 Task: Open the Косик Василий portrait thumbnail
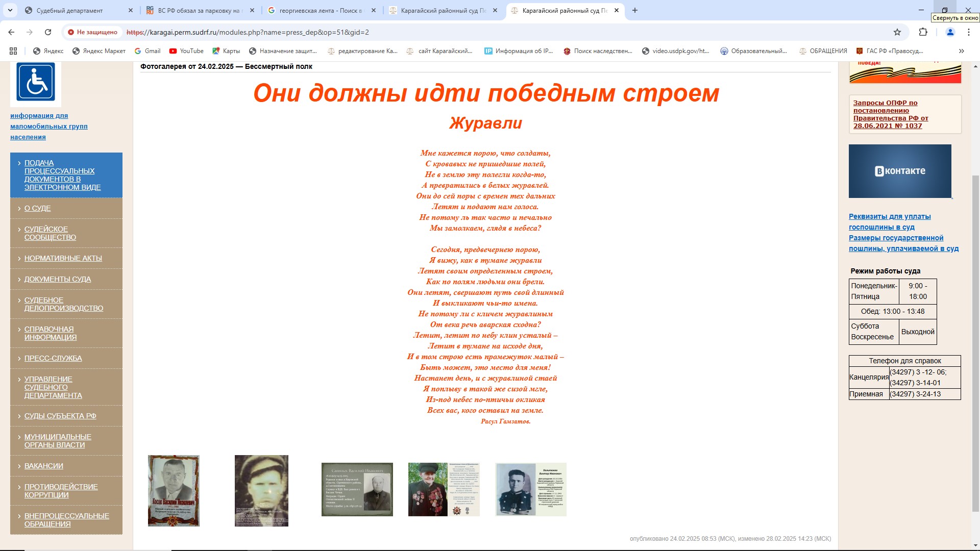coord(174,490)
